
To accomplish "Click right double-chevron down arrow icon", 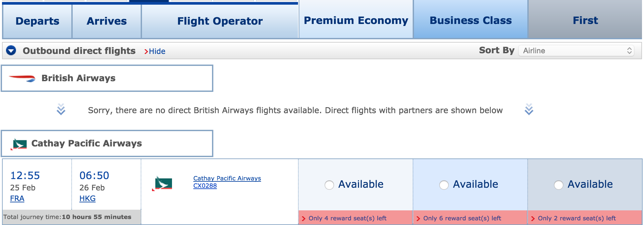I will [529, 110].
